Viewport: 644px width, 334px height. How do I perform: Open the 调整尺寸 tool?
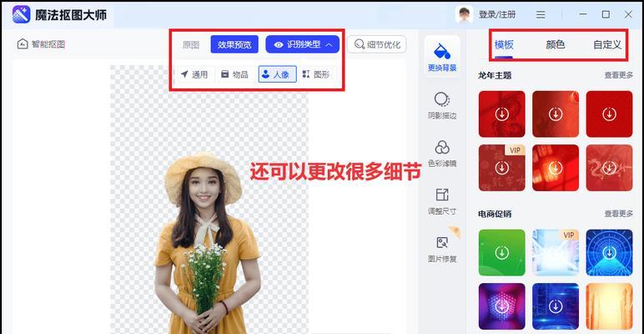(442, 201)
